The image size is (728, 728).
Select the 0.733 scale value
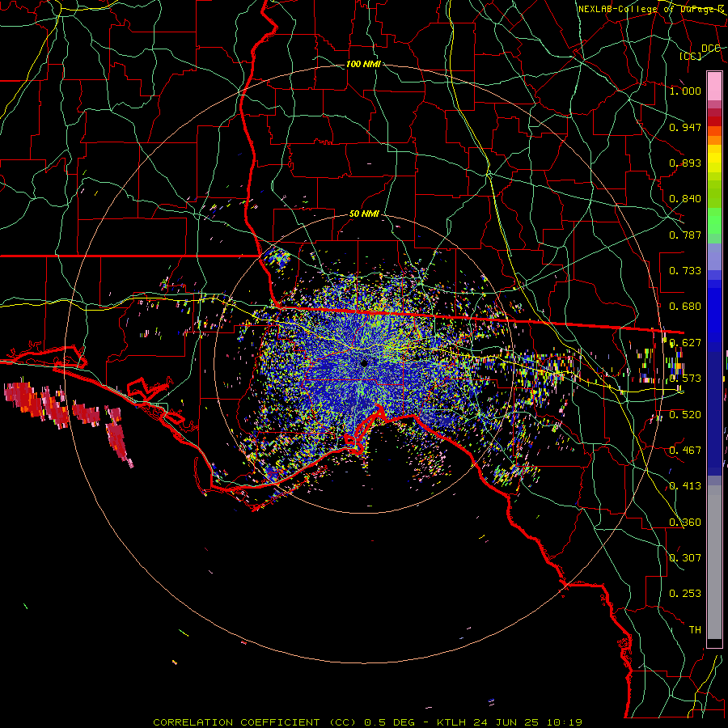(x=685, y=271)
